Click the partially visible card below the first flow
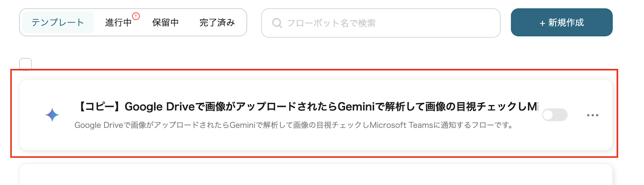644x185 pixels. click(x=316, y=175)
